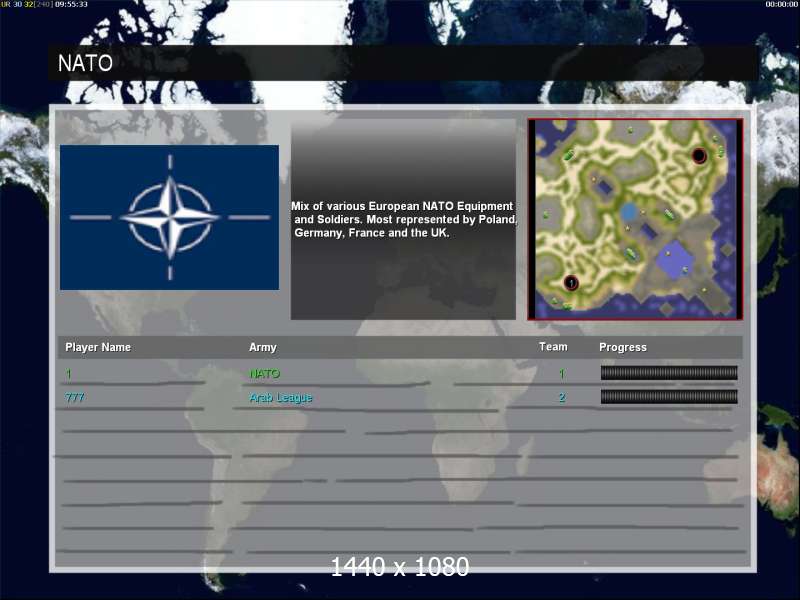Click the timer readout at top right
Screen dimensions: 800x600
point(782,4)
